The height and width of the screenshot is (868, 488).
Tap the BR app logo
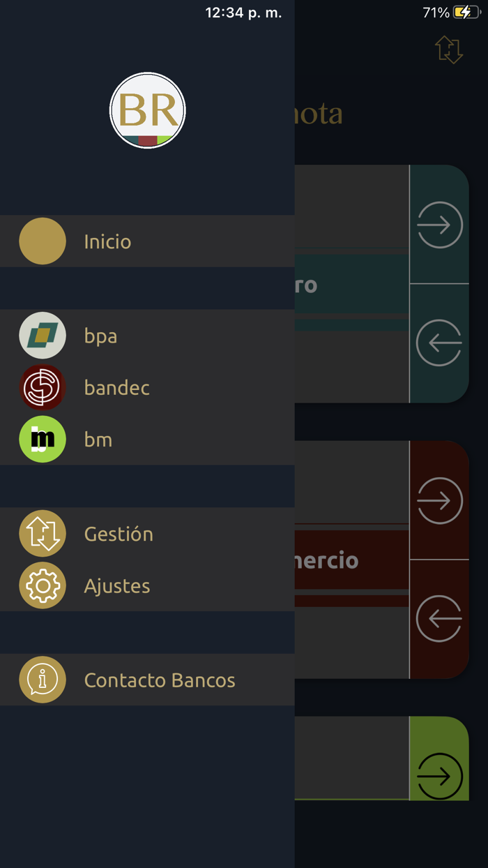147,110
